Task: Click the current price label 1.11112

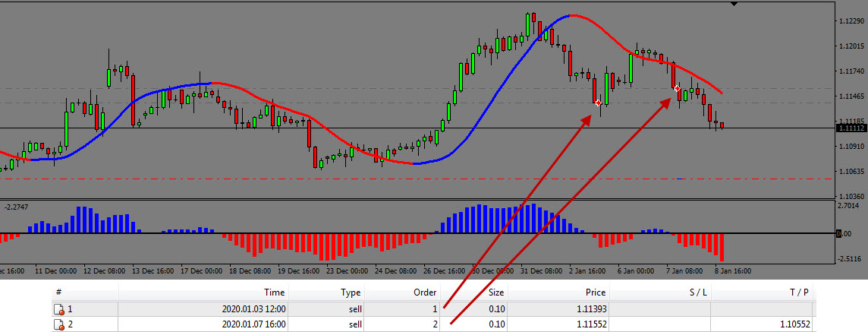Action: coord(851,128)
